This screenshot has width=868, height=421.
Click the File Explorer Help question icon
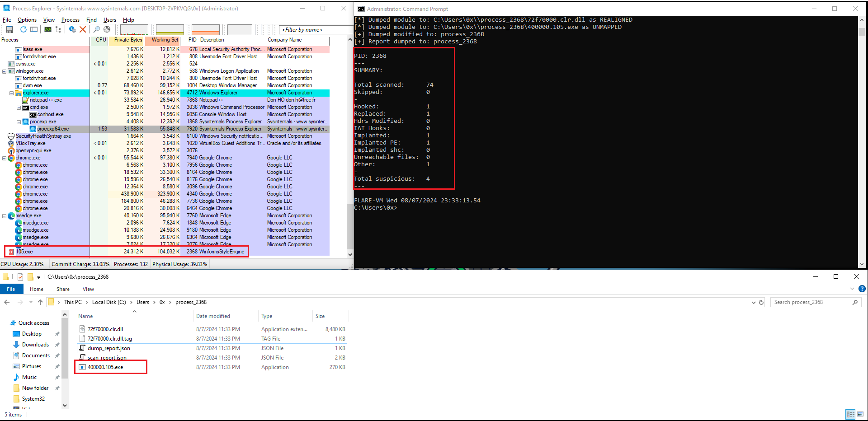pyautogui.click(x=862, y=289)
